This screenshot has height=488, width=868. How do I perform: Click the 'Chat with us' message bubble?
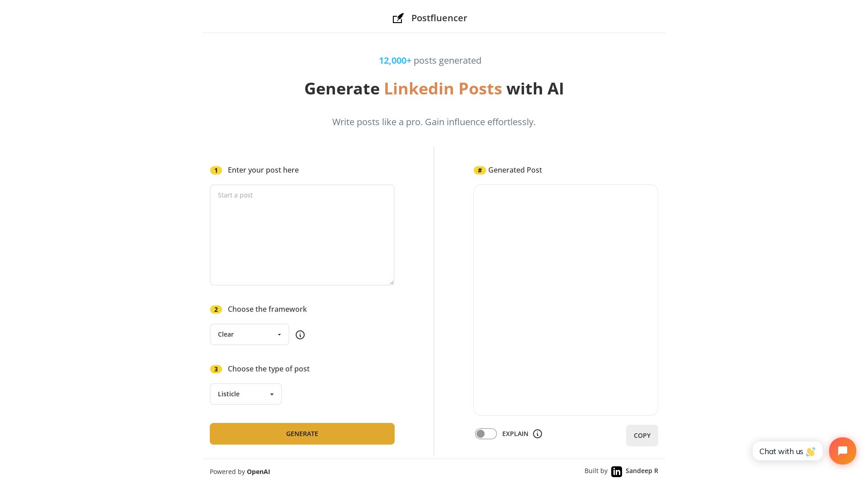point(787,451)
